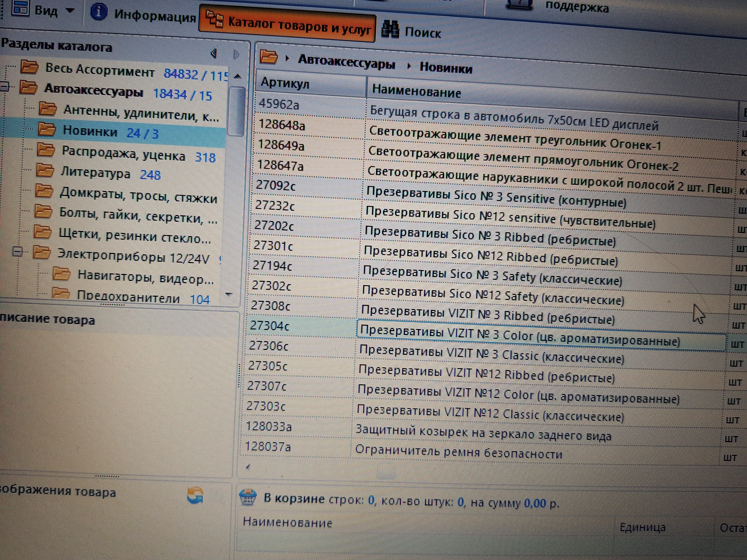Click the shopping basket icon
This screenshot has width=747, height=560.
tap(248, 497)
